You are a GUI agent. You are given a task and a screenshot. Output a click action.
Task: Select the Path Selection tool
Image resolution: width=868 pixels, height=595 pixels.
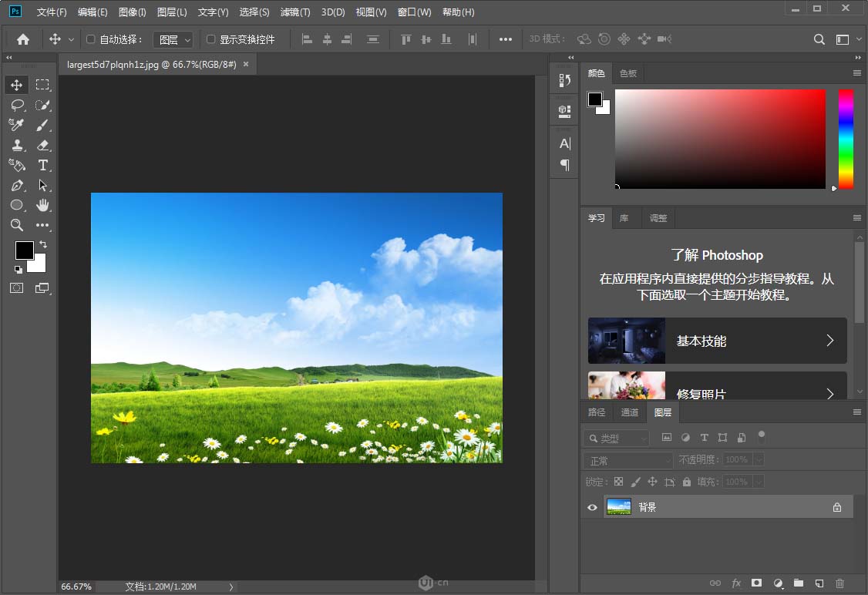point(42,186)
